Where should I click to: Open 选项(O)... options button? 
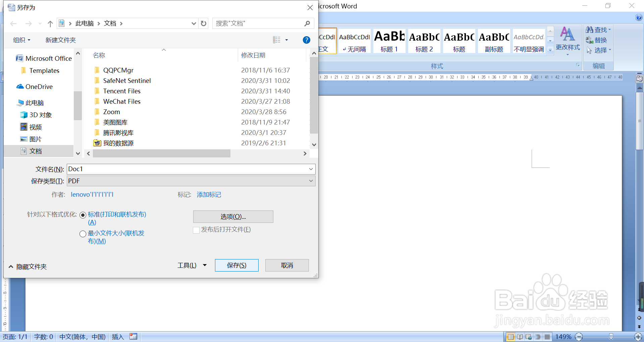tap(233, 216)
